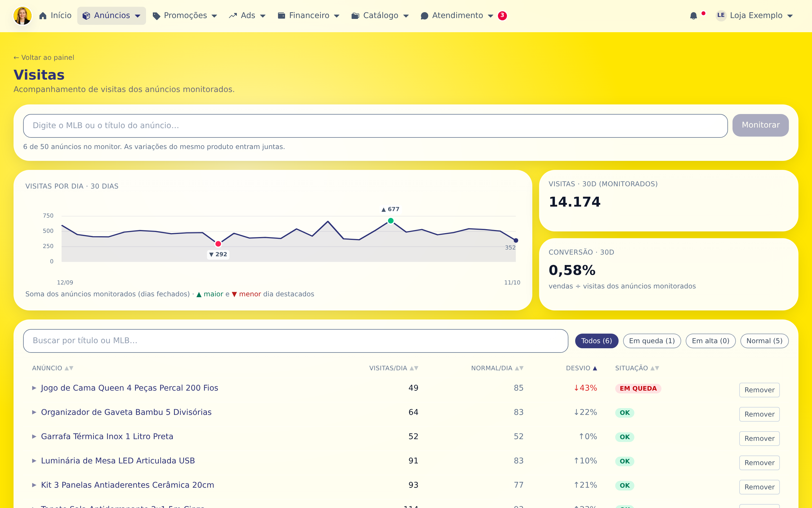Viewport: 812px width, 508px height.
Task: Open the Anúncios box icon menu
Action: click(x=86, y=16)
